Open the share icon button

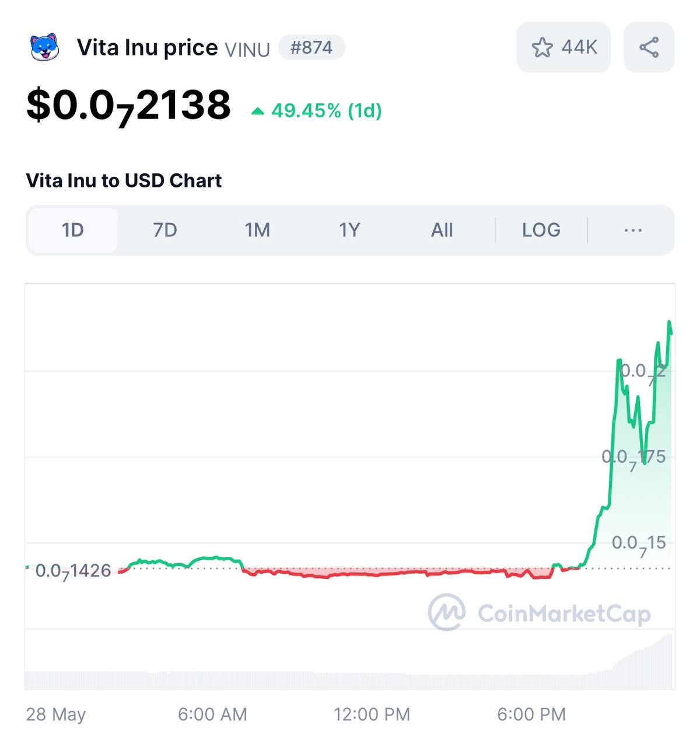[649, 47]
